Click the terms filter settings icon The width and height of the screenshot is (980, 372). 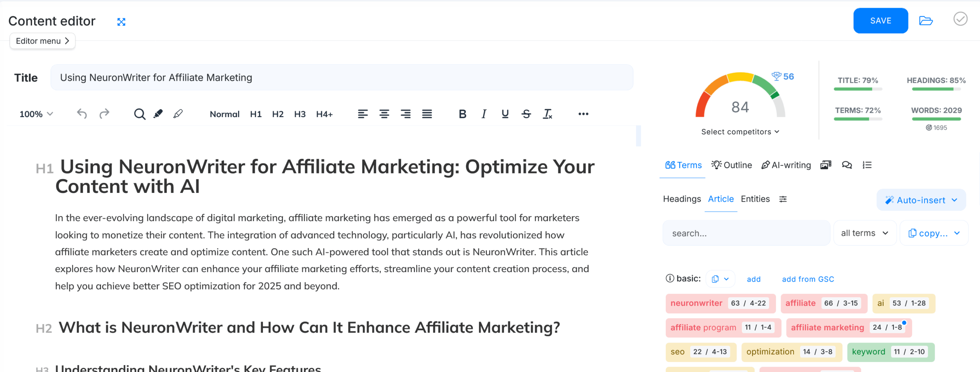[x=783, y=199]
